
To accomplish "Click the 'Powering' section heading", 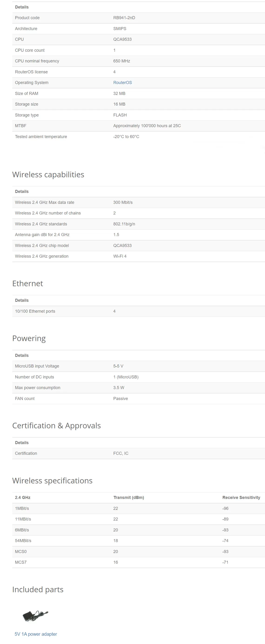I will (x=29, y=339).
